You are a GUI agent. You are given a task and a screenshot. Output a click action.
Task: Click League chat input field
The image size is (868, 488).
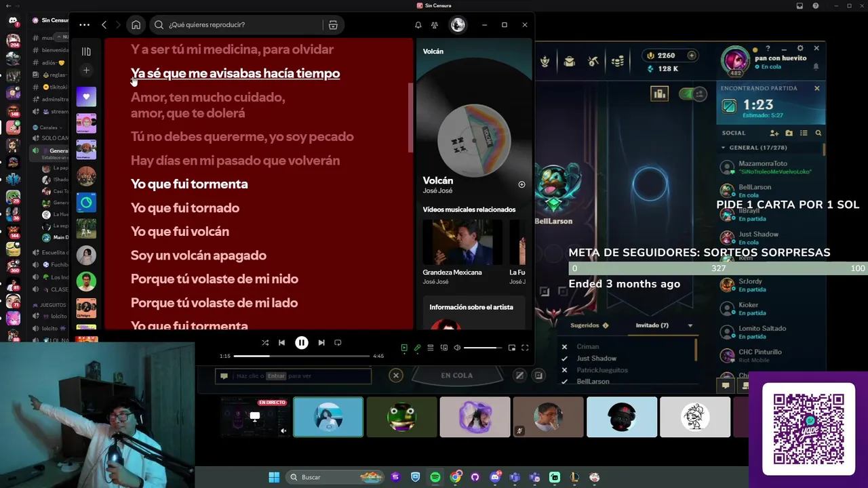point(293,376)
